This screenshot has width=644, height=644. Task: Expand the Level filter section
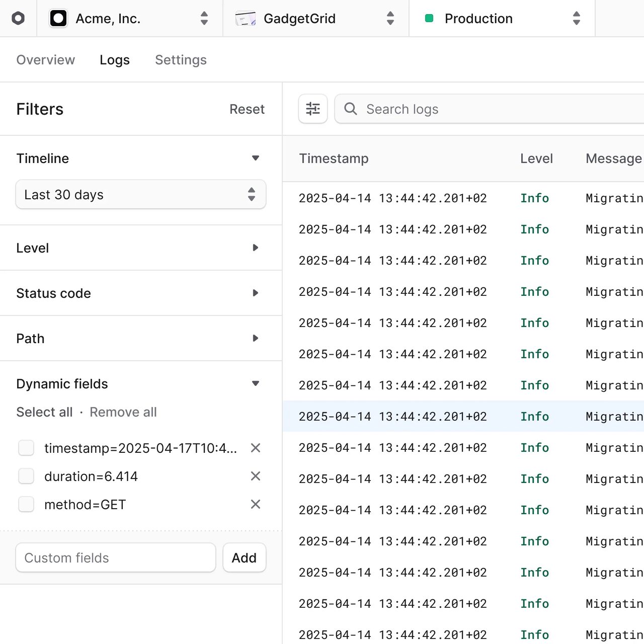tap(256, 248)
